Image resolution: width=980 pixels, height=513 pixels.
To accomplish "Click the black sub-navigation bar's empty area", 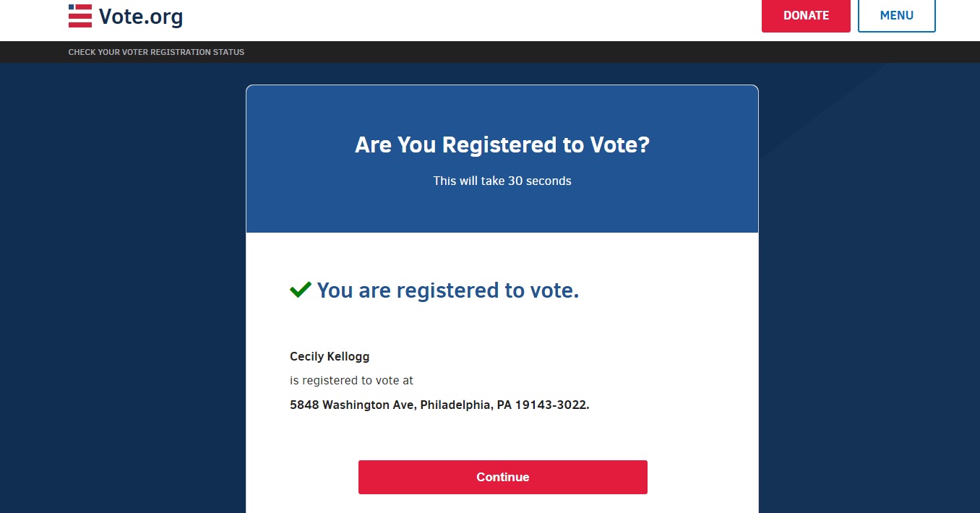I will (x=578, y=52).
